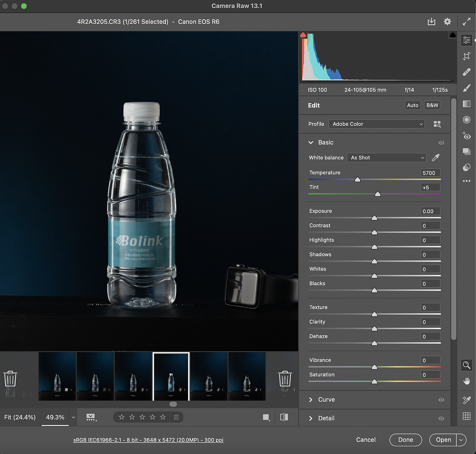Click the Temperature slider handle

pyautogui.click(x=358, y=179)
